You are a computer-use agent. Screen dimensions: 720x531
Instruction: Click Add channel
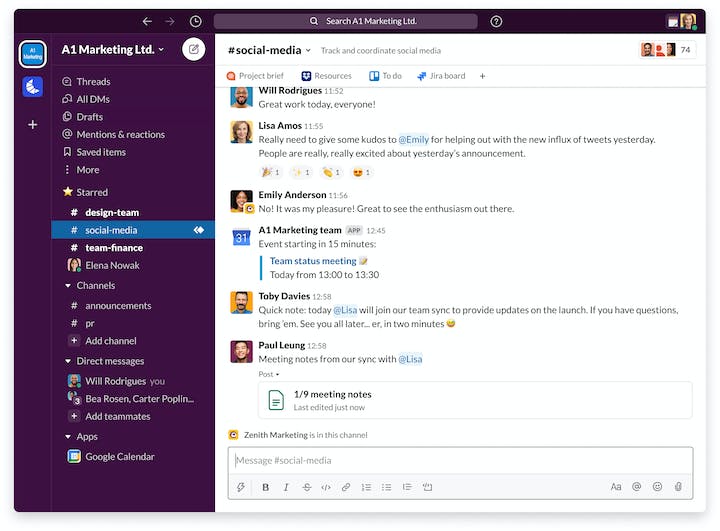pos(133,341)
